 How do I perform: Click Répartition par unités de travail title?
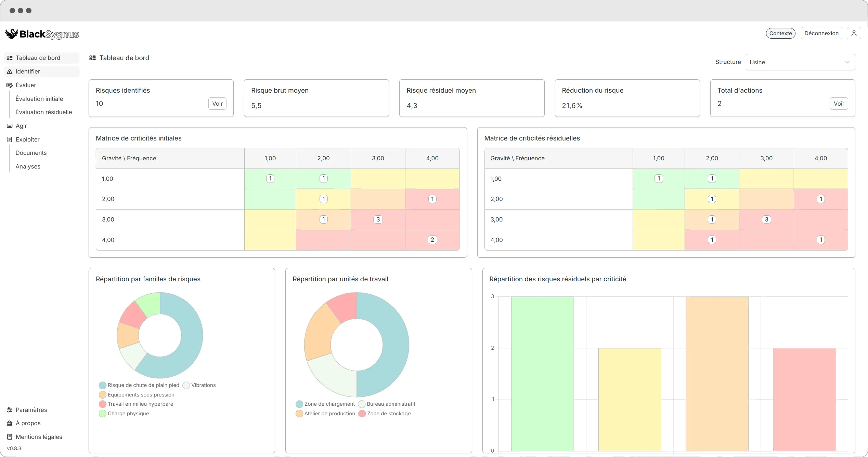pyautogui.click(x=340, y=279)
